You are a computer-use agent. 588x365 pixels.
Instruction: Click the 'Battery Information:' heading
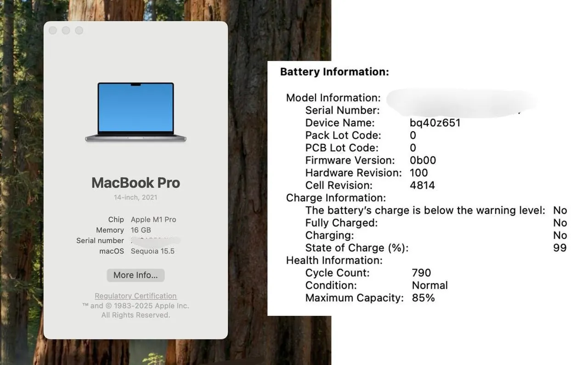(334, 72)
